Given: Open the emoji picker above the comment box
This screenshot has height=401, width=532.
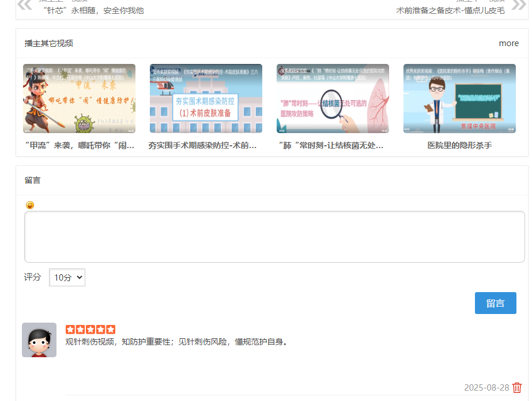Looking at the screenshot, I should pos(30,205).
